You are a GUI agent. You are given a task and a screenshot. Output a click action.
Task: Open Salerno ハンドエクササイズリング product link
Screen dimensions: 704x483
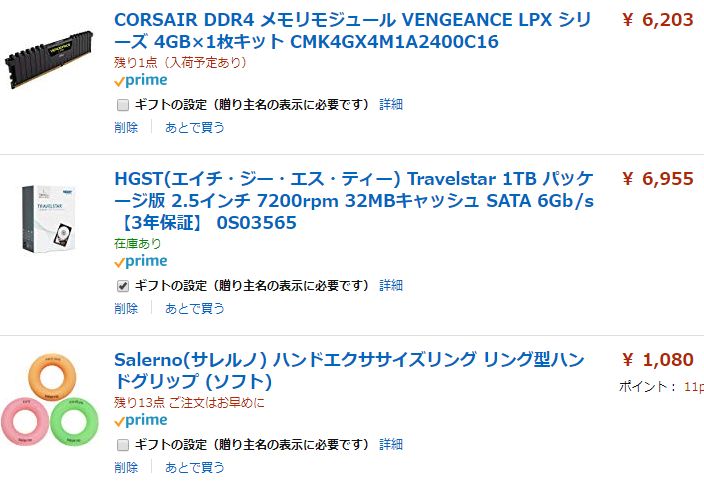(349, 370)
